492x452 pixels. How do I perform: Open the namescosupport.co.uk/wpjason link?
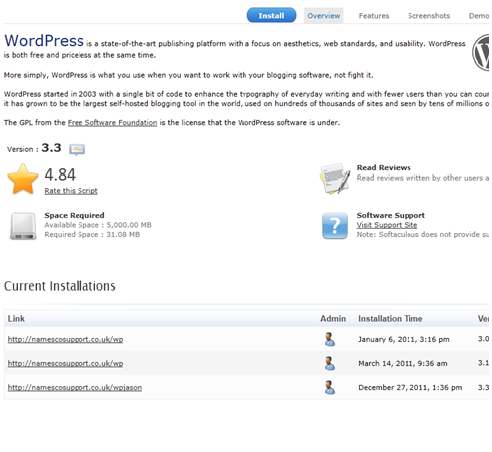(75, 387)
